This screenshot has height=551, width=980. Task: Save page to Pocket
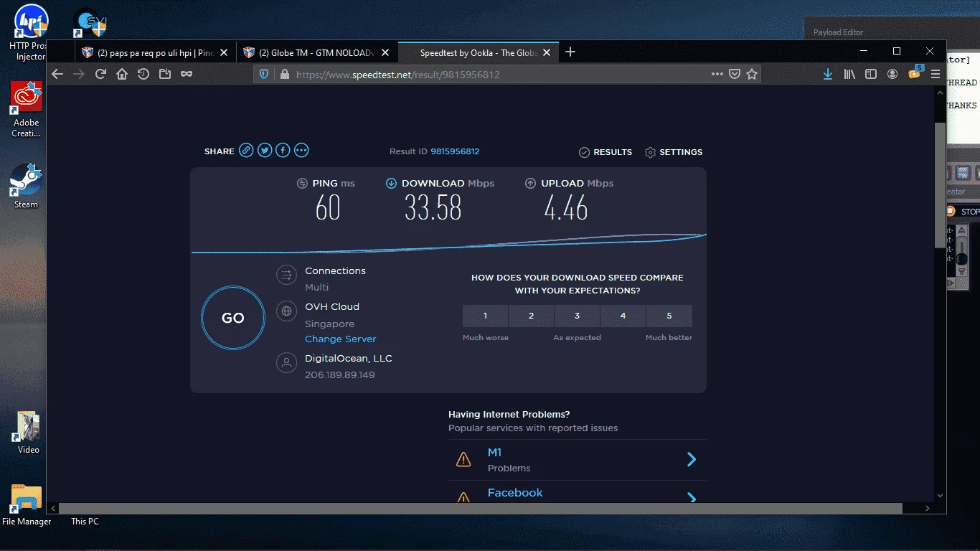(x=735, y=74)
